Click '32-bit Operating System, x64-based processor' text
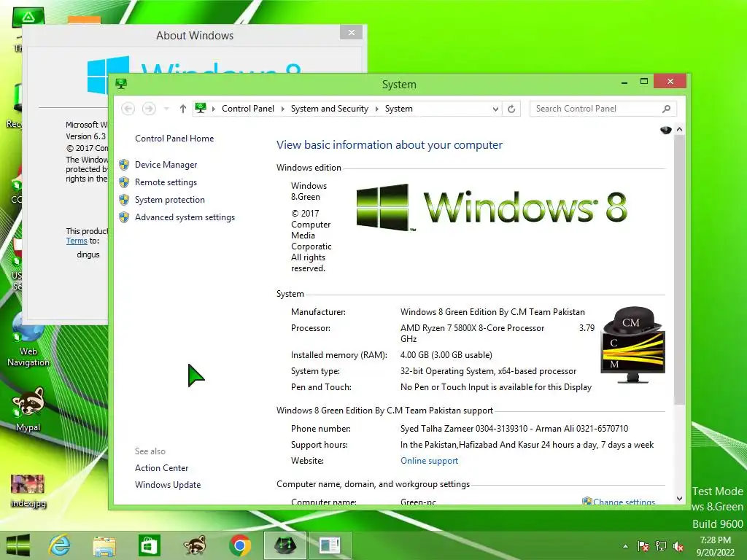Image resolution: width=747 pixels, height=560 pixels. tap(488, 371)
